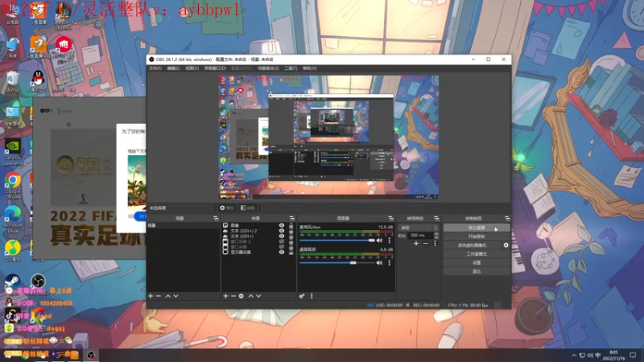The image size is (644, 362).
Task: Open the Help menu in OBS
Action: (309, 68)
